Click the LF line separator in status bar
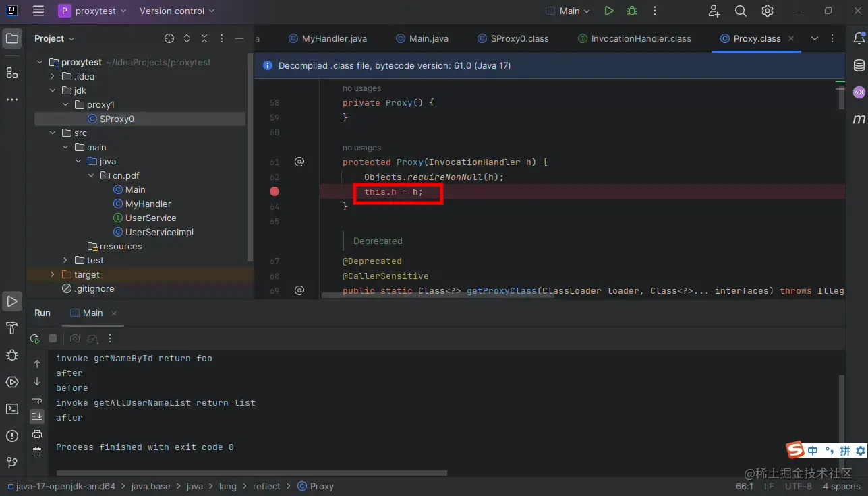Viewport: 868px width, 496px height. pos(769,486)
